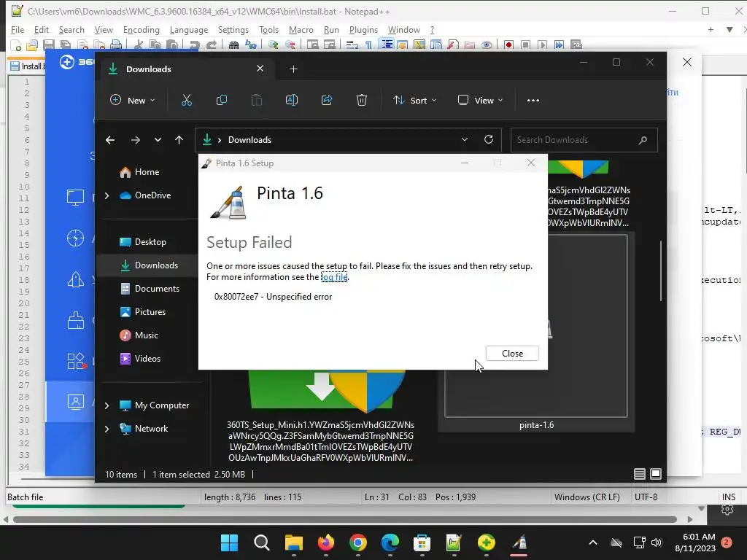Click Notepad++ Monitoring eye icon
This screenshot has height=560, width=747.
click(x=487, y=44)
